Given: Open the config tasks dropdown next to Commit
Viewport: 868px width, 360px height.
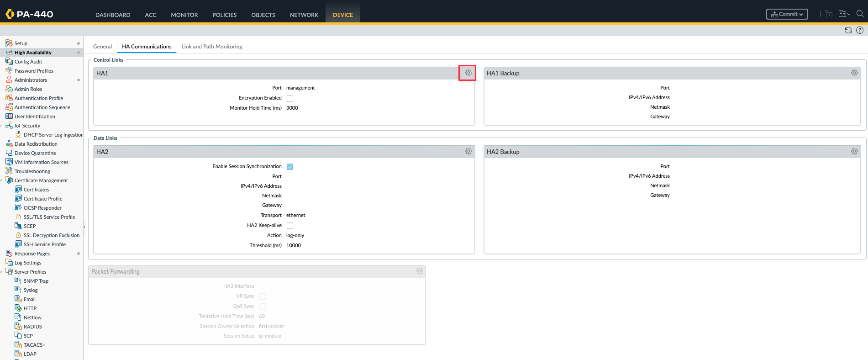Looking at the screenshot, I should pos(844,14).
